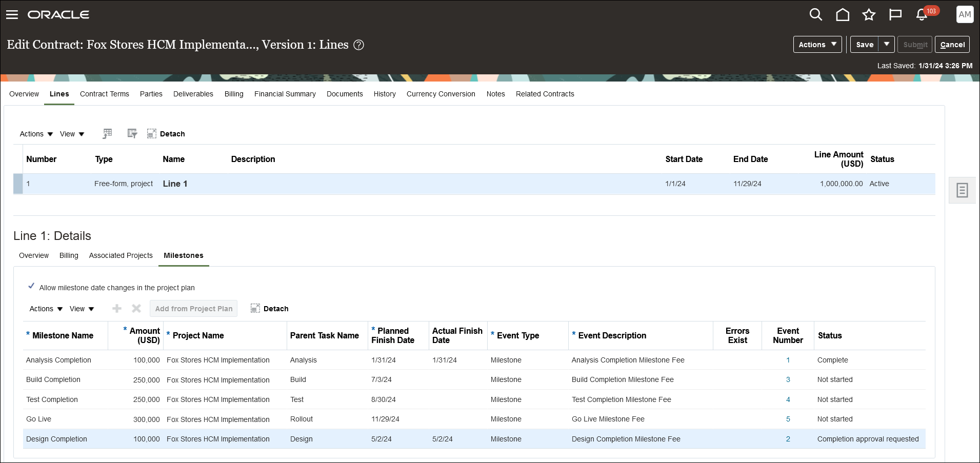980x463 pixels.
Task: Open the side panel document icon
Action: (962, 190)
